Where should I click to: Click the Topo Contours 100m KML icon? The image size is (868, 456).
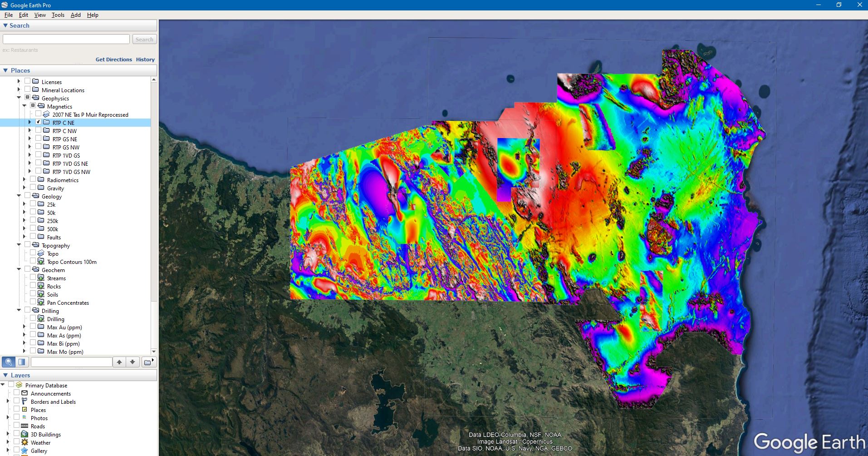(x=41, y=262)
